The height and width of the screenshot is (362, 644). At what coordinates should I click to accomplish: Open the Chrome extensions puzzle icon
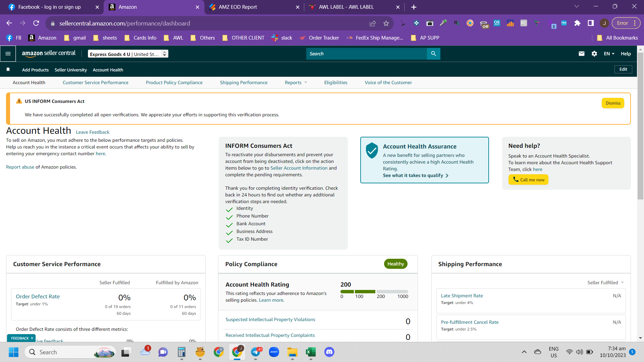577,23
